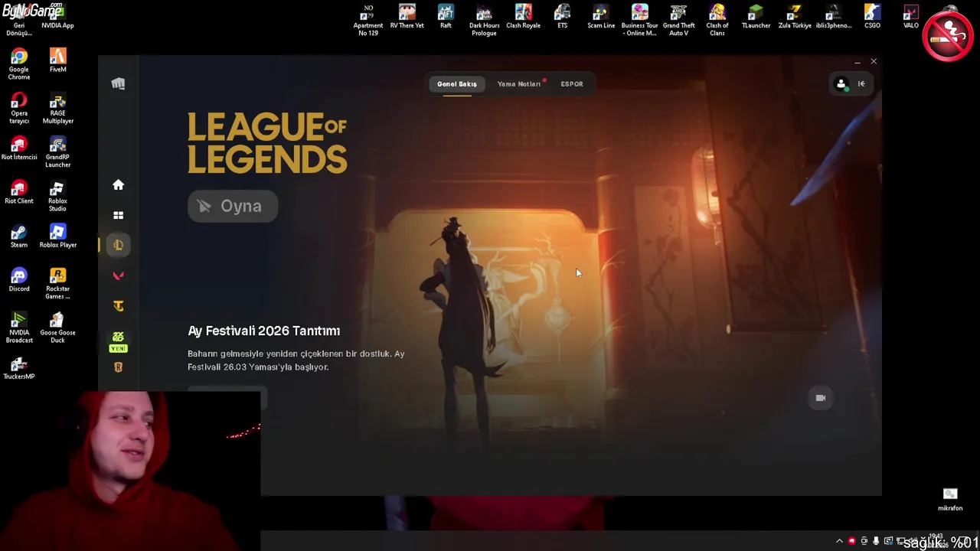Toggle the background video camera button

point(821,398)
